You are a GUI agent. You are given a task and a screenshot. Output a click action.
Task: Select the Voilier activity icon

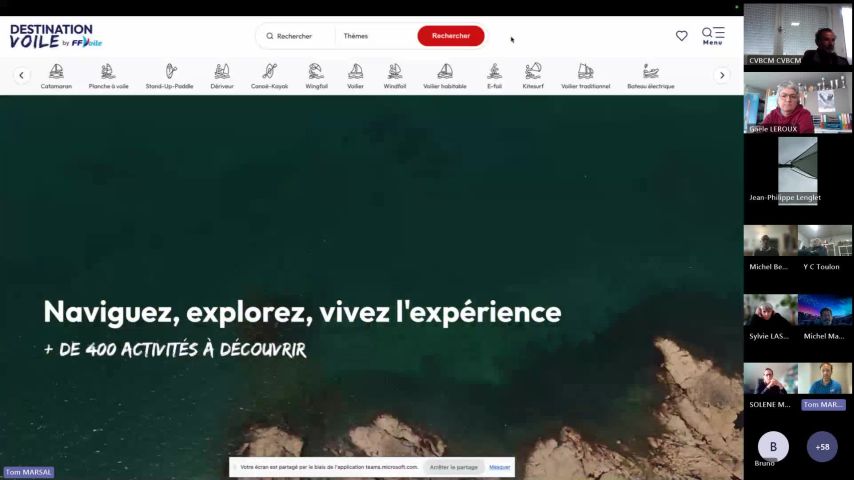(355, 76)
